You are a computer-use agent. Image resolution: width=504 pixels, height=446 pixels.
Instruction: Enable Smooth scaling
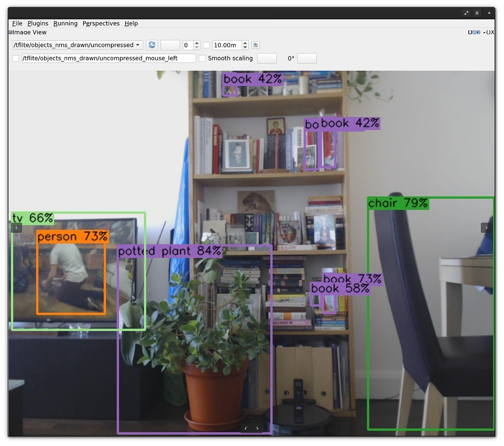(x=202, y=58)
